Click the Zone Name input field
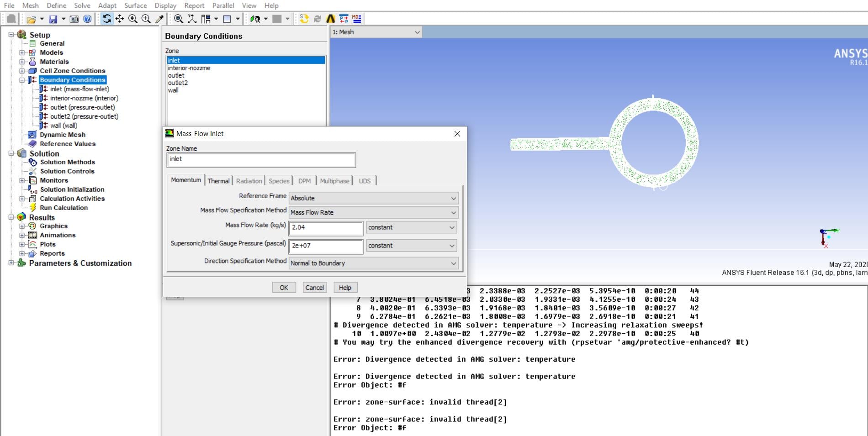 point(261,159)
